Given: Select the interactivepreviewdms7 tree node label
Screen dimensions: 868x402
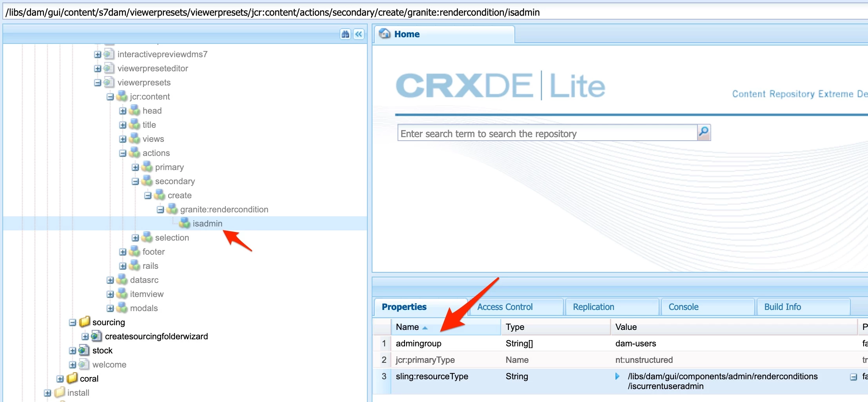Looking at the screenshot, I should (162, 54).
